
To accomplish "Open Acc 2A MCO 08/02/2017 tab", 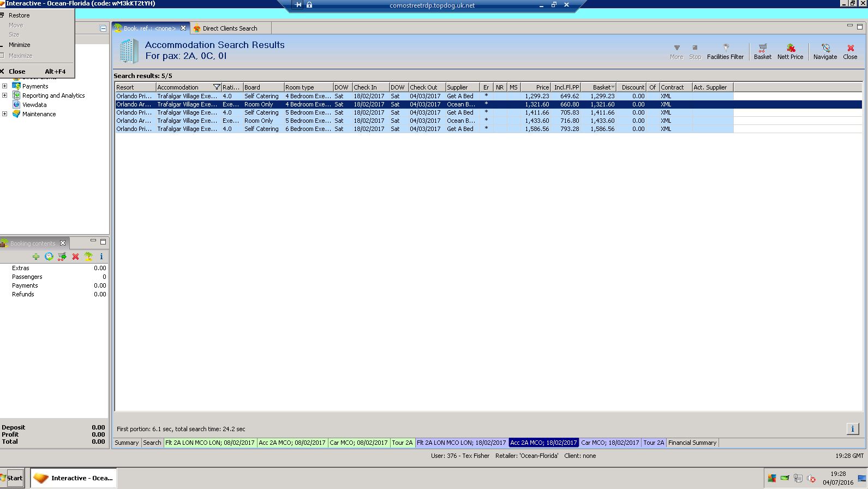I will [x=292, y=443].
